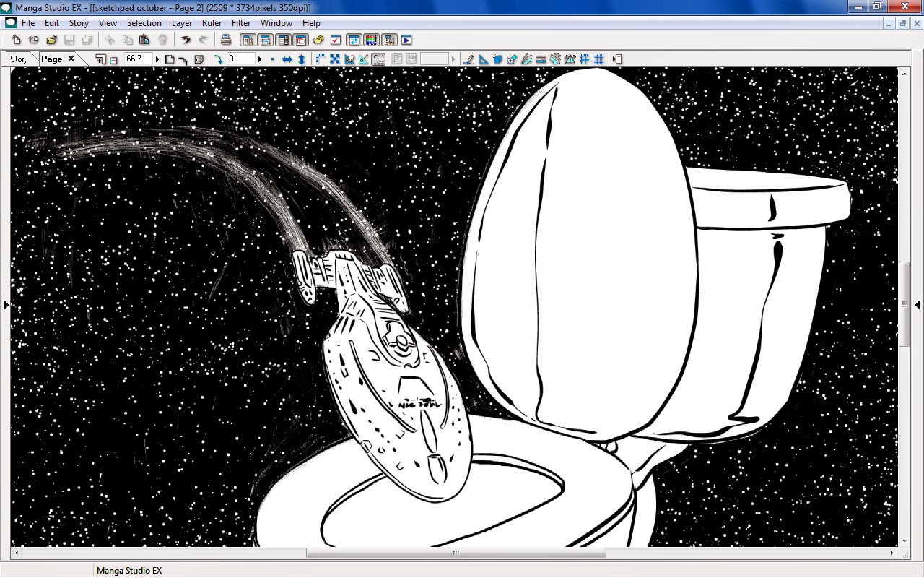Toggle the dotted selection rectangle button
This screenshot has width=924, height=578.
tap(378, 59)
